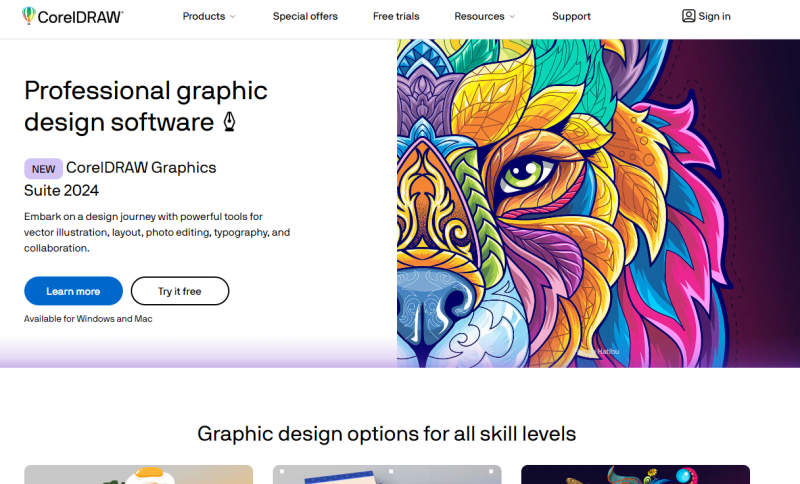Open the Support page
The width and height of the screenshot is (800, 484).
(571, 16)
